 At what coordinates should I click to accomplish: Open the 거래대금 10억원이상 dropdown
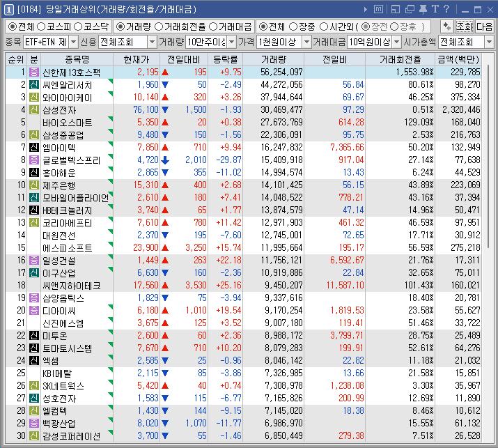(397, 42)
